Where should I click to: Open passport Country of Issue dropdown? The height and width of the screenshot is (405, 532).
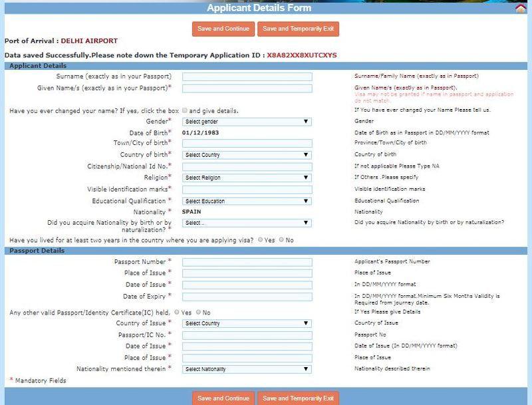[247, 323]
